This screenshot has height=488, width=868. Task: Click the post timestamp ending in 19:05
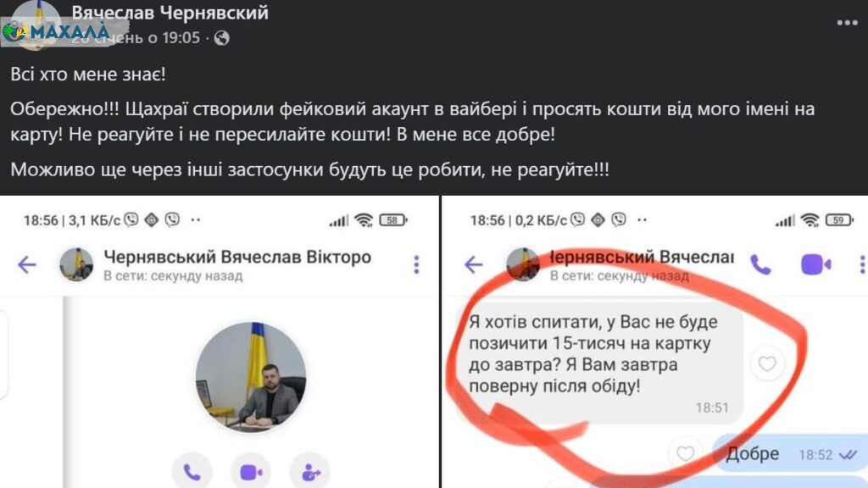coord(136,37)
